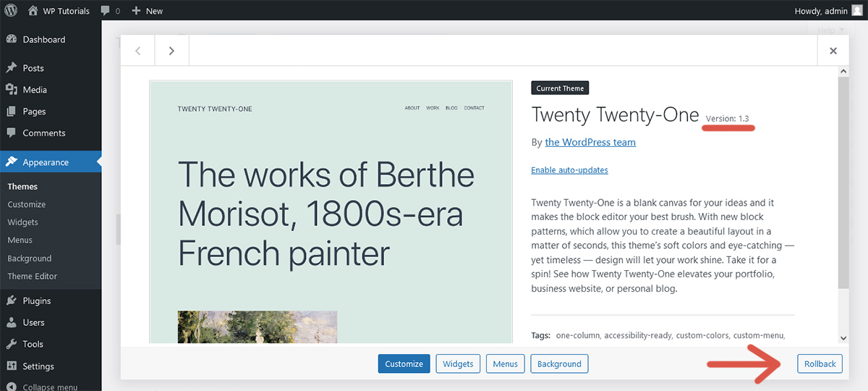Open the Help dropdown tab
This screenshot has width=868, height=391.
(830, 30)
